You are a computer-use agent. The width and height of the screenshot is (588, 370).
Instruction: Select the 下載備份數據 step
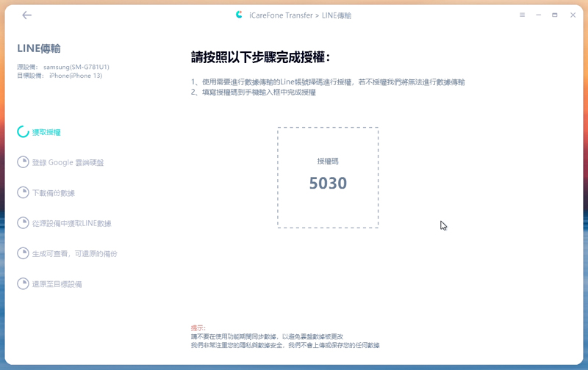(54, 193)
